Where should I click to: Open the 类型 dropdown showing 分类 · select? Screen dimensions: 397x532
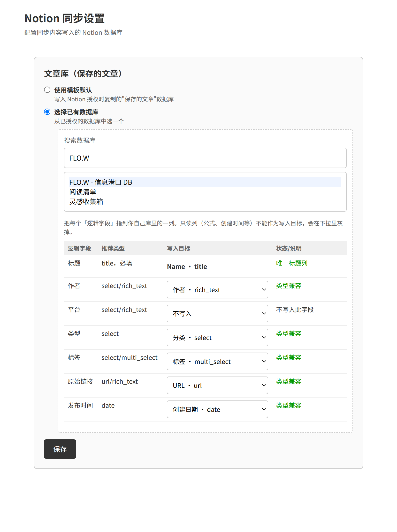(x=217, y=337)
